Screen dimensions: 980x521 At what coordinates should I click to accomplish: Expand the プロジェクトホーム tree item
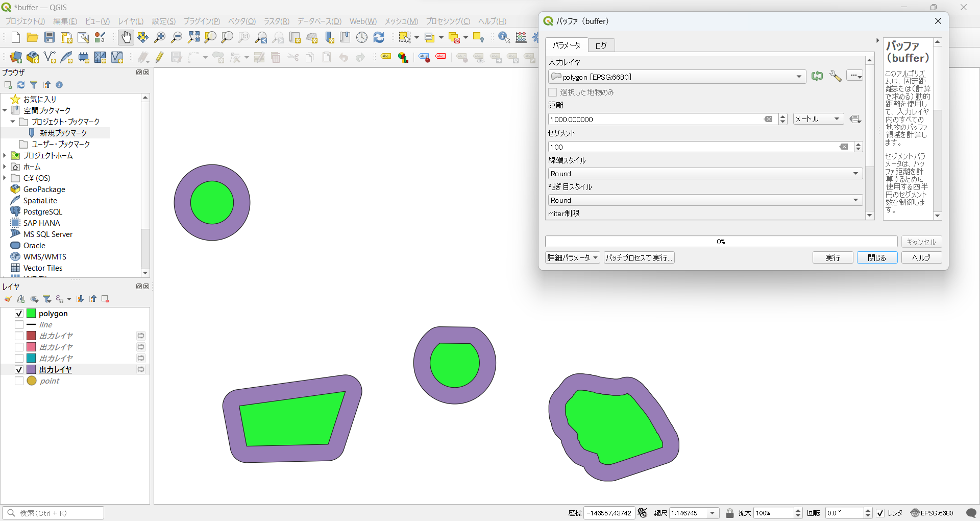[x=5, y=155]
